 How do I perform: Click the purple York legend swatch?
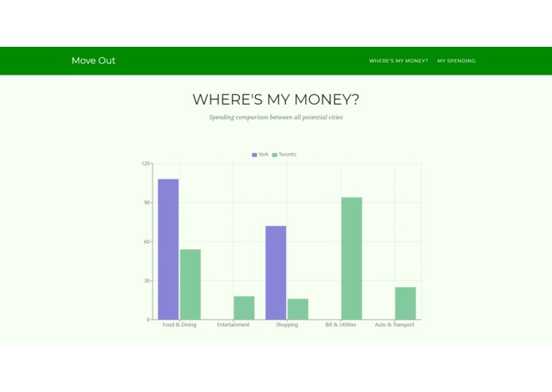(x=254, y=155)
